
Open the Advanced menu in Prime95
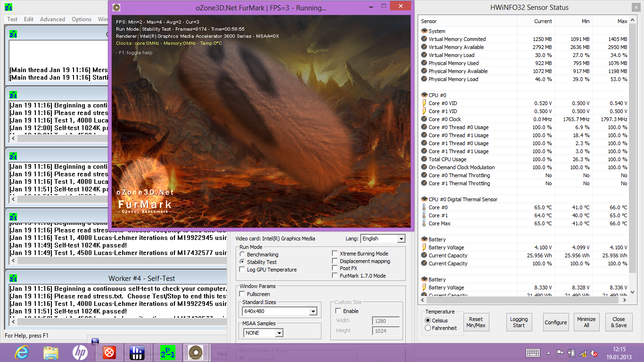tap(52, 19)
